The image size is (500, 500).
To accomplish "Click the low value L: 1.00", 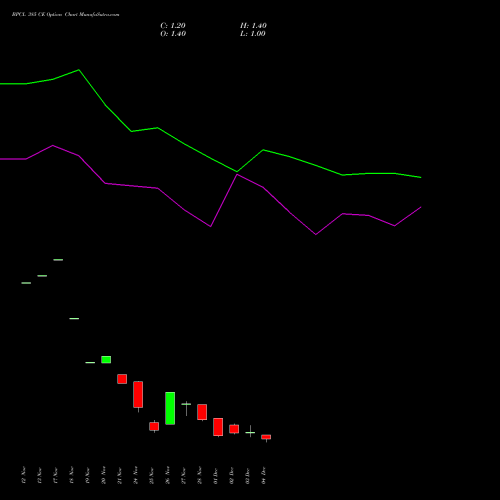I will (253, 34).
